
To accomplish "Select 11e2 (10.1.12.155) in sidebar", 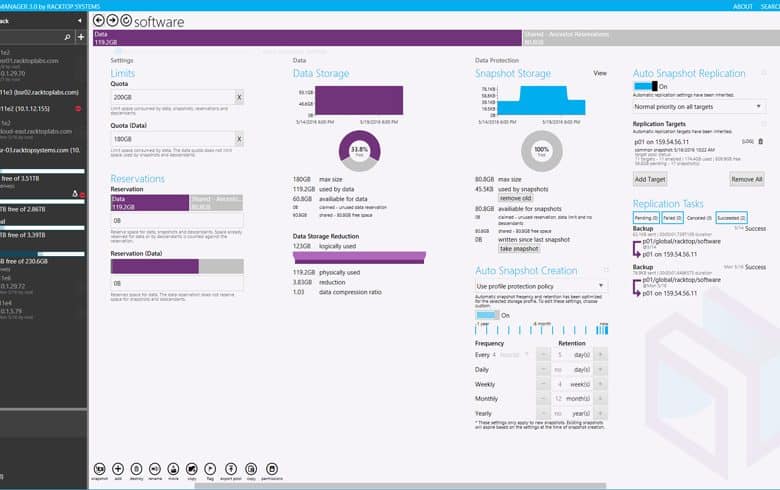I will [26, 108].
